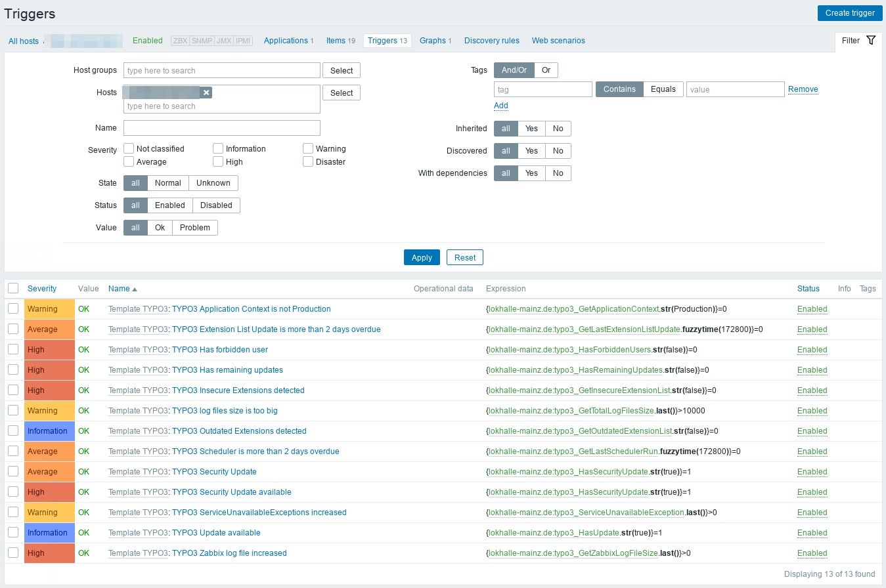Switch to the Items tab
The width and height of the screenshot is (886, 588).
coord(340,41)
